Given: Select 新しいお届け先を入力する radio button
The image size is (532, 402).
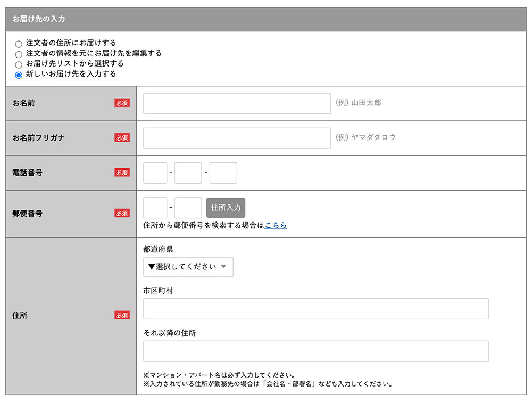Looking at the screenshot, I should [x=19, y=75].
